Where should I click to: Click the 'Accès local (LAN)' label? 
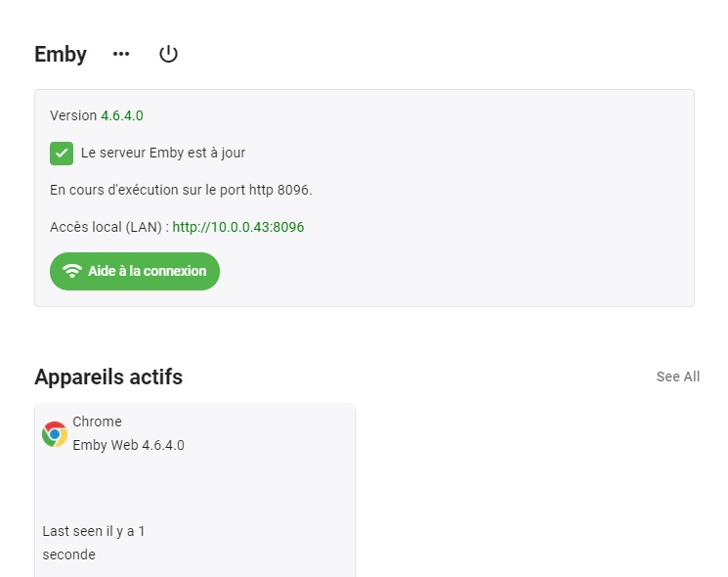(106, 227)
